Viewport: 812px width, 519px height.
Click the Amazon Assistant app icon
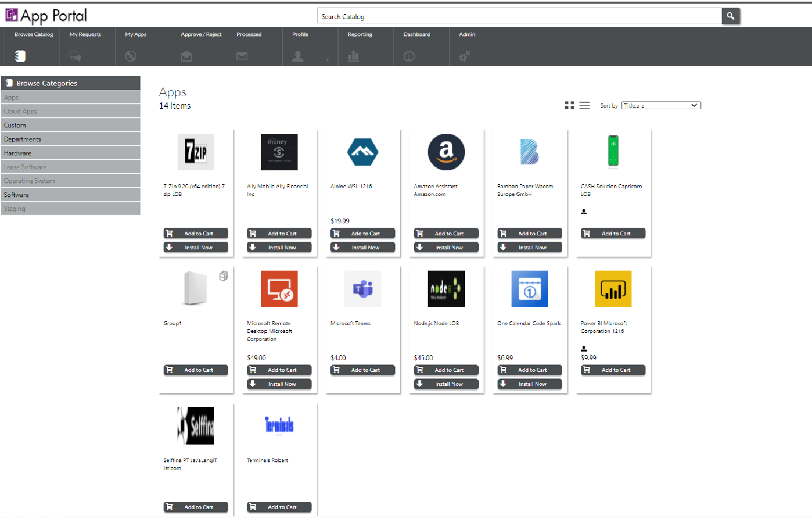446,152
